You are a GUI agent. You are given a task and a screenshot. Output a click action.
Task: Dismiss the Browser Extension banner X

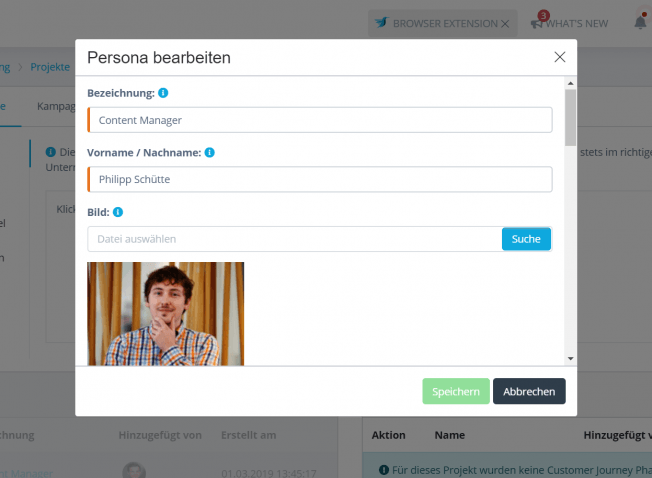(505, 24)
